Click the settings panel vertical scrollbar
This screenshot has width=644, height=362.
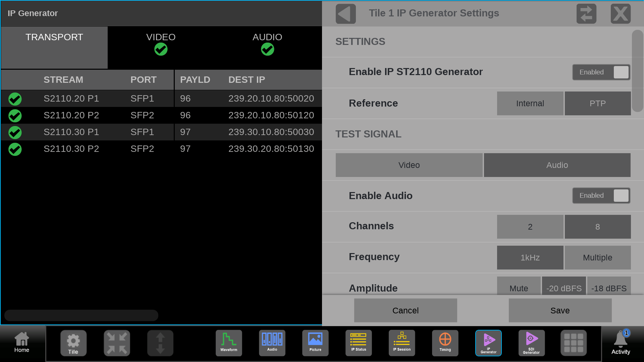pyautogui.click(x=637, y=71)
